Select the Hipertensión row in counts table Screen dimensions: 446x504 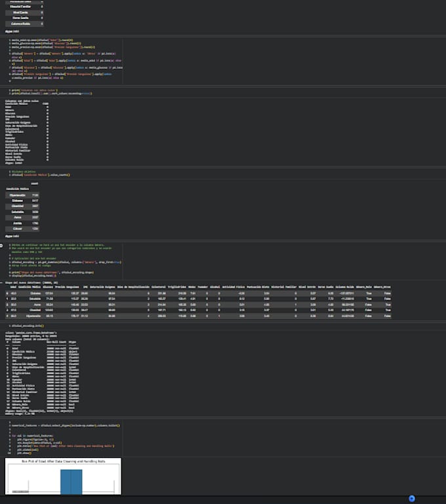22,195
